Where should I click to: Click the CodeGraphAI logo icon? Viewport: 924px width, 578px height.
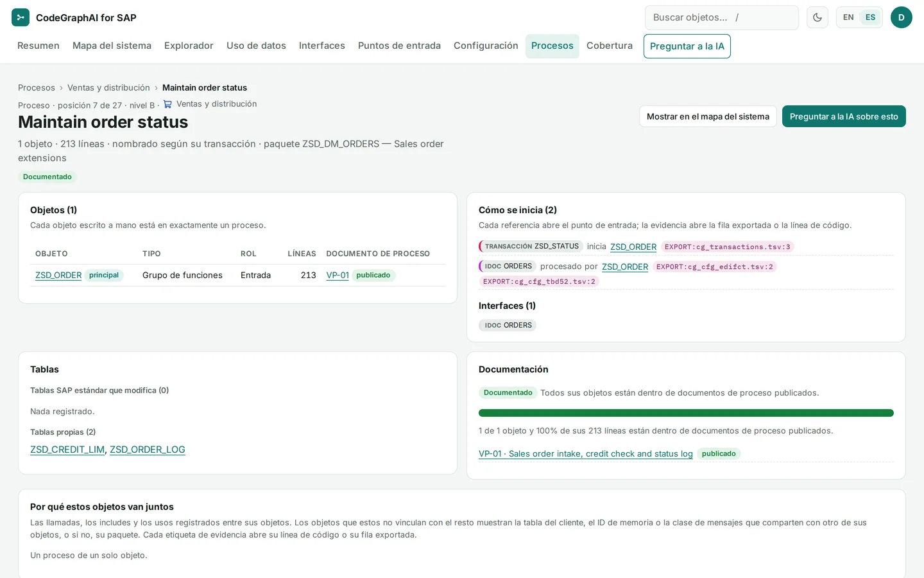pos(21,17)
